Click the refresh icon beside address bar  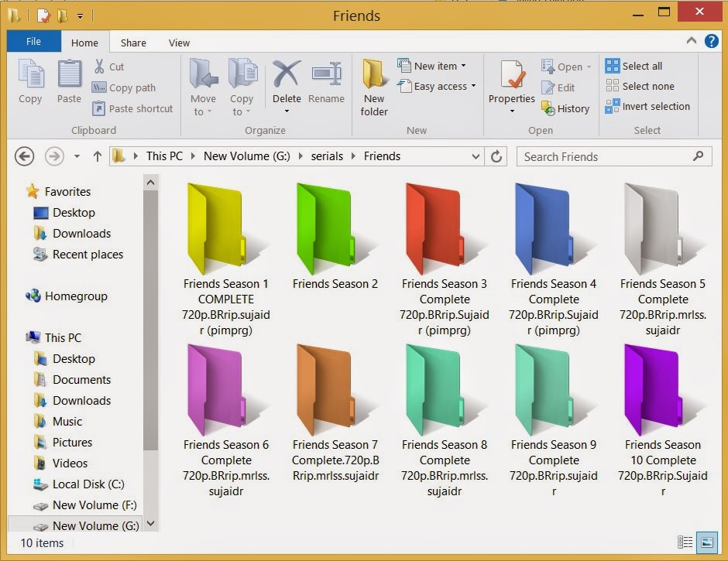[x=496, y=156]
